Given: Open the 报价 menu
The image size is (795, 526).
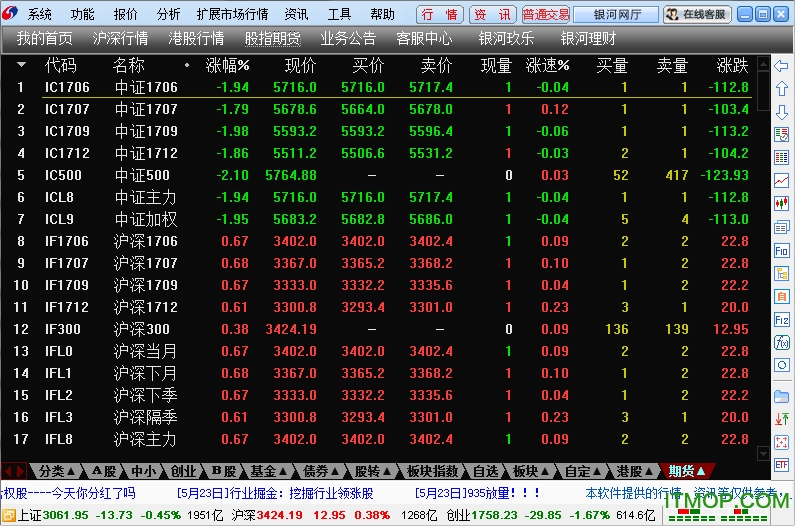Looking at the screenshot, I should click(x=125, y=14).
